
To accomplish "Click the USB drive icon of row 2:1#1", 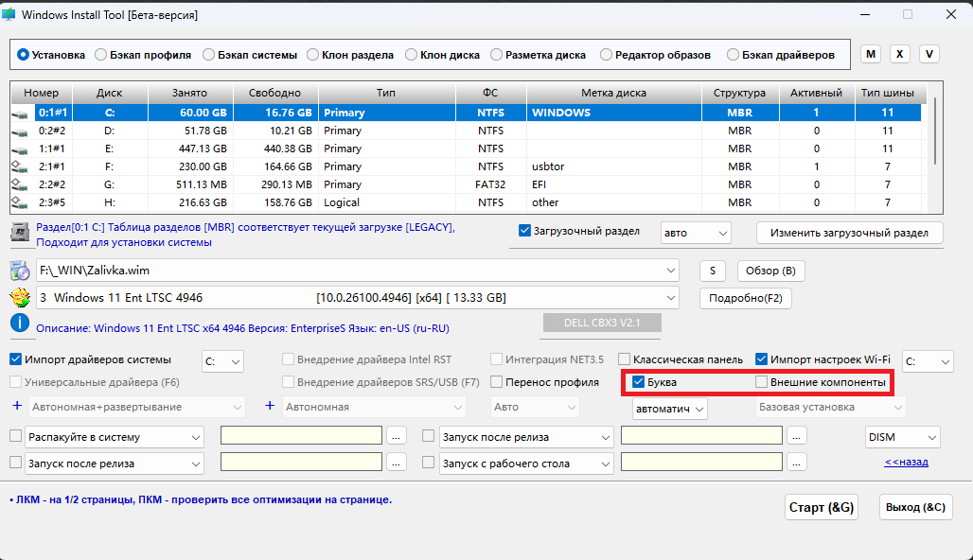I will click(x=20, y=166).
